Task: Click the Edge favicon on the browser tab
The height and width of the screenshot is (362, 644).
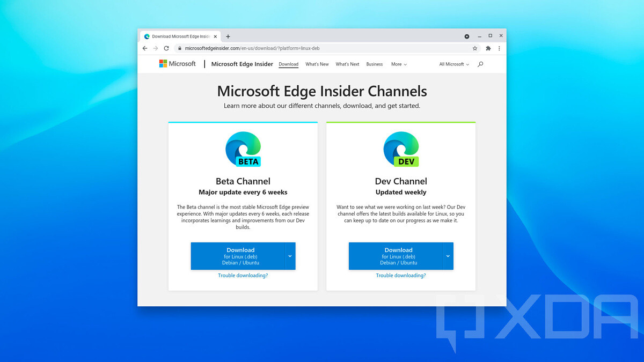Action: 147,36
